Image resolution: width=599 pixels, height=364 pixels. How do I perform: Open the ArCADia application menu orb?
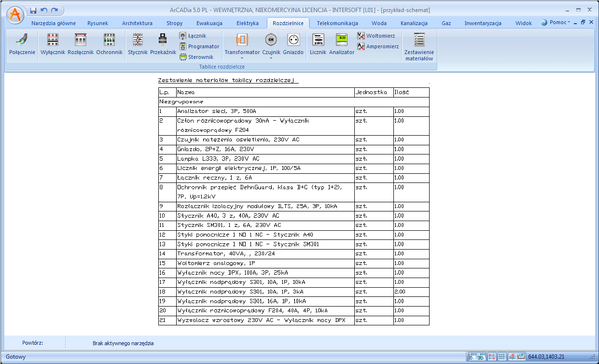click(15, 14)
